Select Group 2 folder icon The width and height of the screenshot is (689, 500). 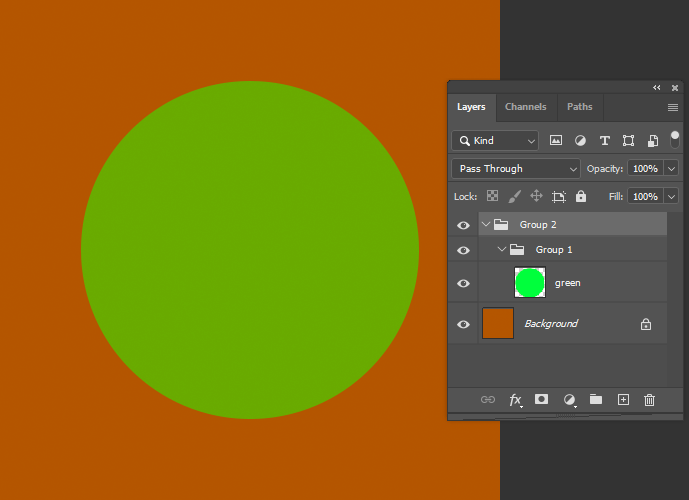(x=501, y=225)
